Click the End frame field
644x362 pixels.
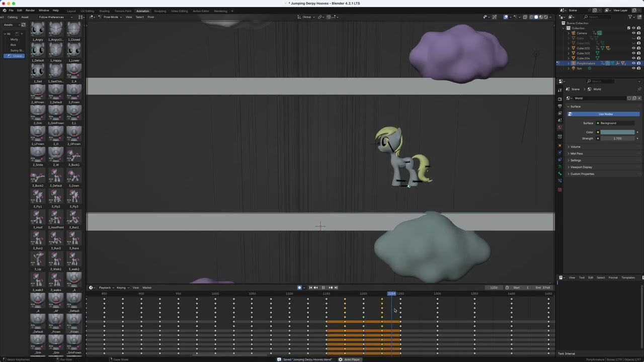point(543,288)
